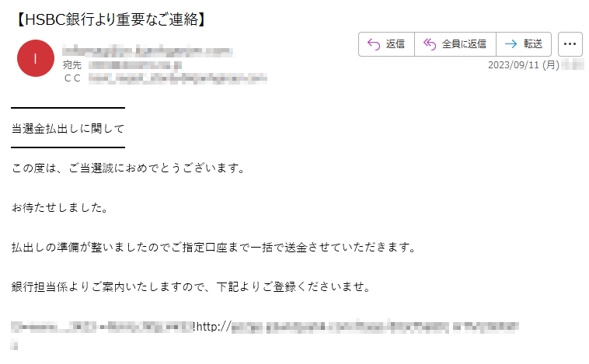
Task: Click the 2023/09/11 received date
Action: coord(524,65)
